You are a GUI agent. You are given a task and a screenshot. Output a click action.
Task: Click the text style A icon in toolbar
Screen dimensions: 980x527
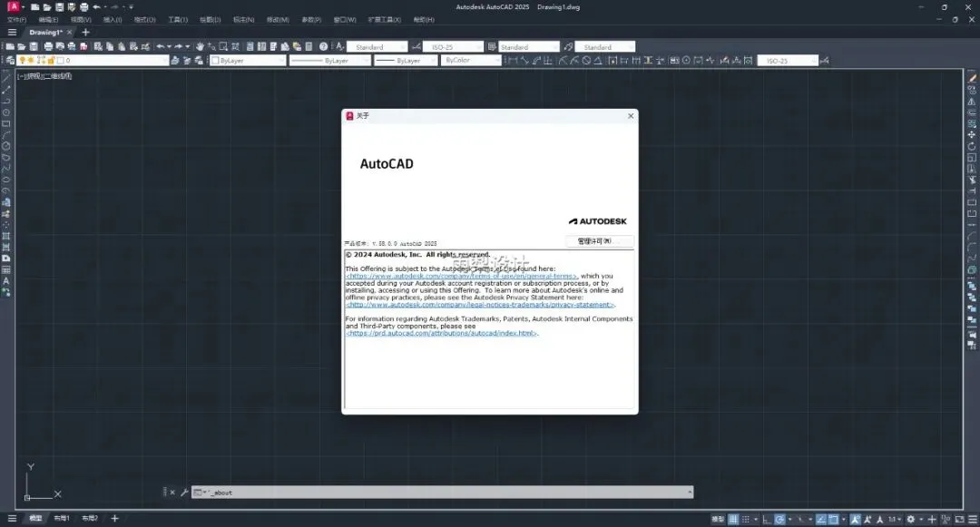(x=340, y=47)
